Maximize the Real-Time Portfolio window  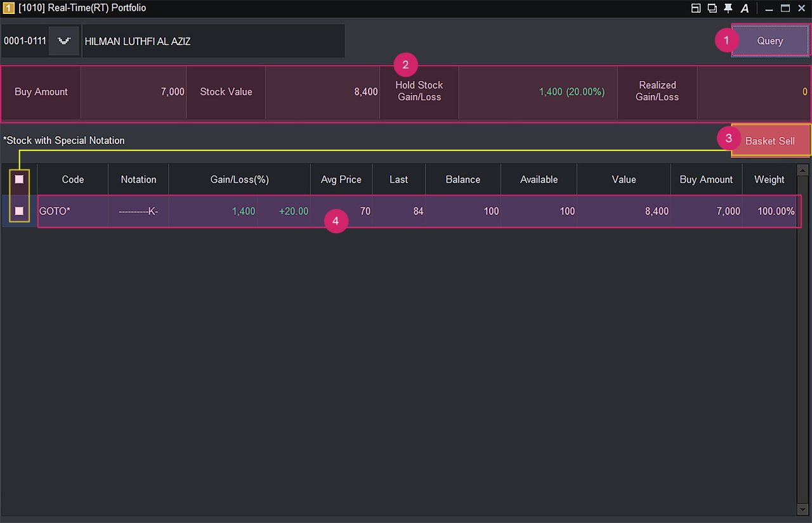(785, 8)
